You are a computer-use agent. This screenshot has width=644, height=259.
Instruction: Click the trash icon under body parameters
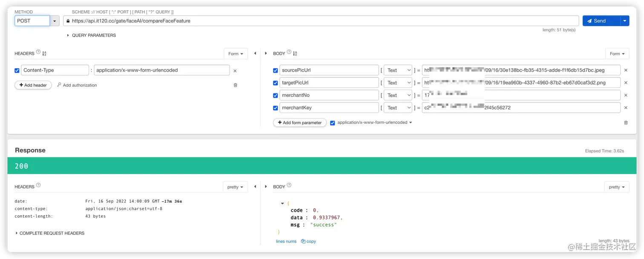coord(626,122)
